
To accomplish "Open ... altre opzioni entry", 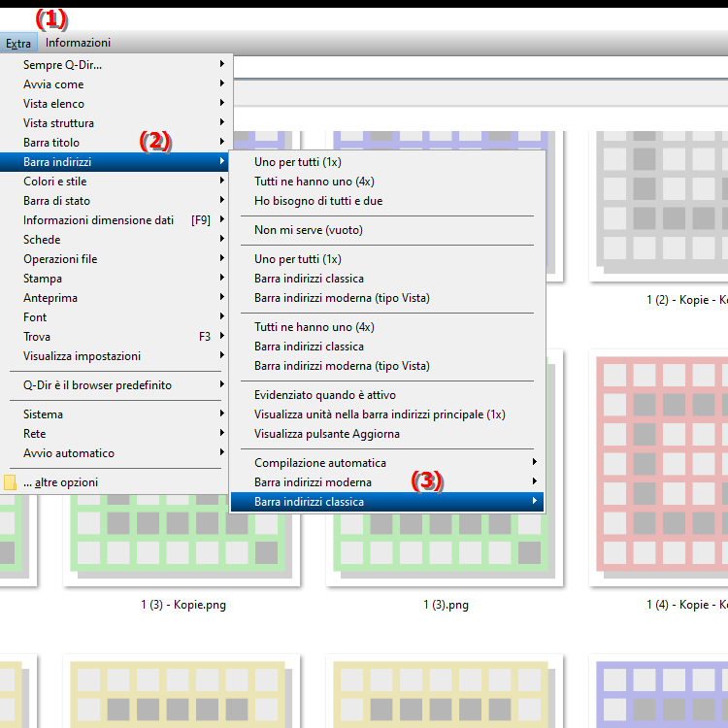I will coord(115,482).
